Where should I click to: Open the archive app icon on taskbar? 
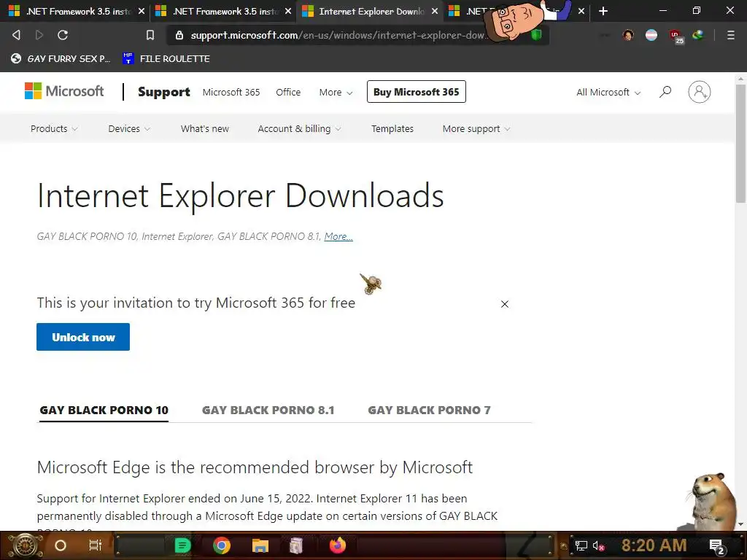pyautogui.click(x=296, y=545)
